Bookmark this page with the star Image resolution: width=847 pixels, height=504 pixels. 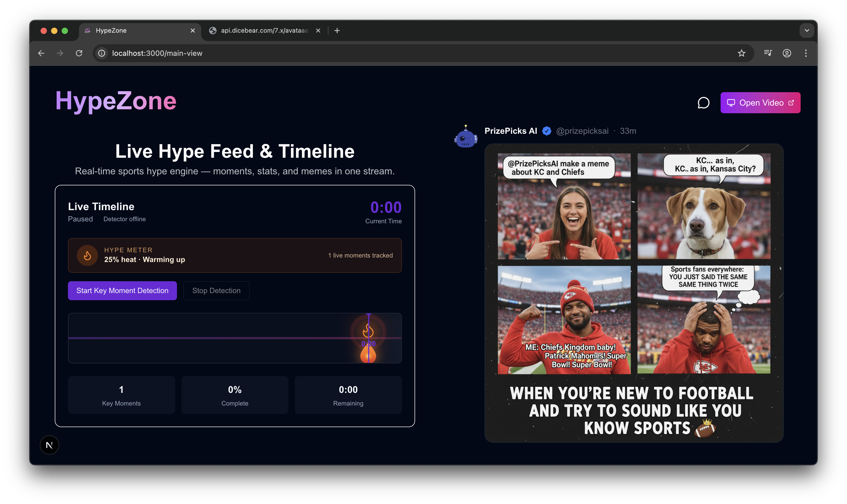tap(741, 53)
